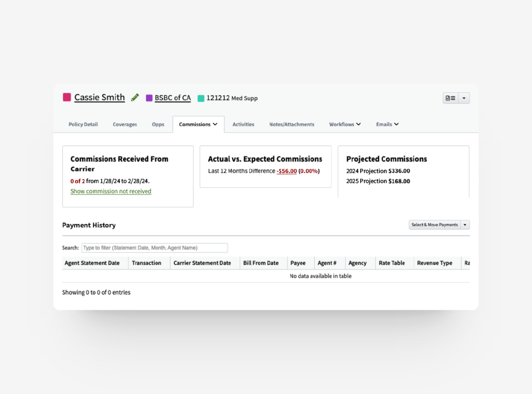Open dropdown caret next to view icon
The image size is (532, 394).
click(x=464, y=98)
